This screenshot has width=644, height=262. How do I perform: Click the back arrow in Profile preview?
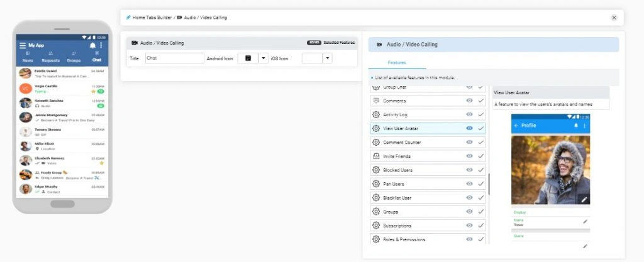tap(516, 126)
